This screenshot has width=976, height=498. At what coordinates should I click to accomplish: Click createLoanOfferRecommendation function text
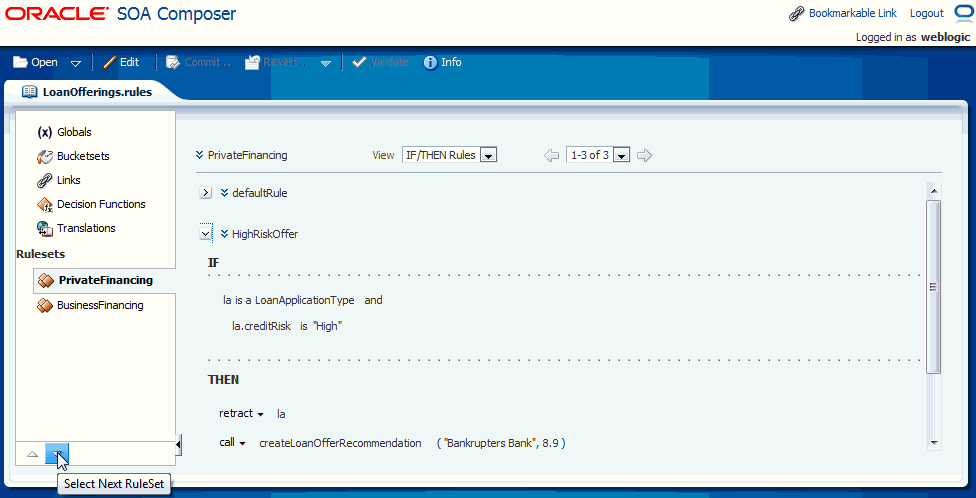[340, 443]
